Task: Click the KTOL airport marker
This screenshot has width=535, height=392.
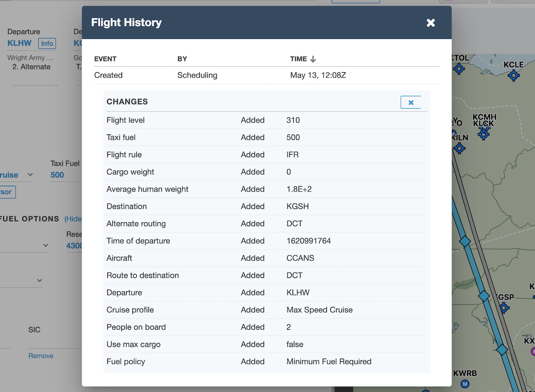Action: point(459,69)
